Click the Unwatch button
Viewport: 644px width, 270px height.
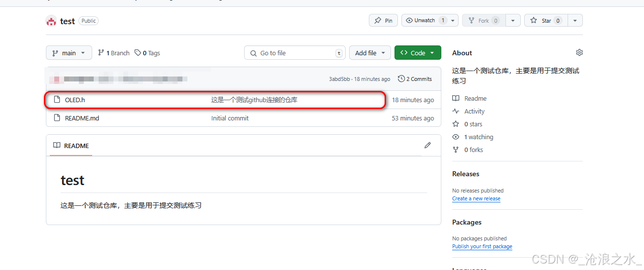[425, 20]
